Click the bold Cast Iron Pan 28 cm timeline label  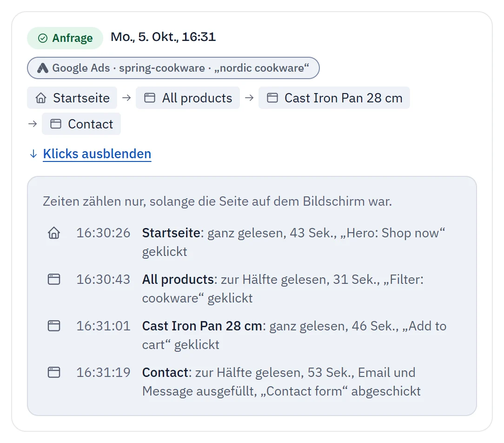click(x=202, y=326)
